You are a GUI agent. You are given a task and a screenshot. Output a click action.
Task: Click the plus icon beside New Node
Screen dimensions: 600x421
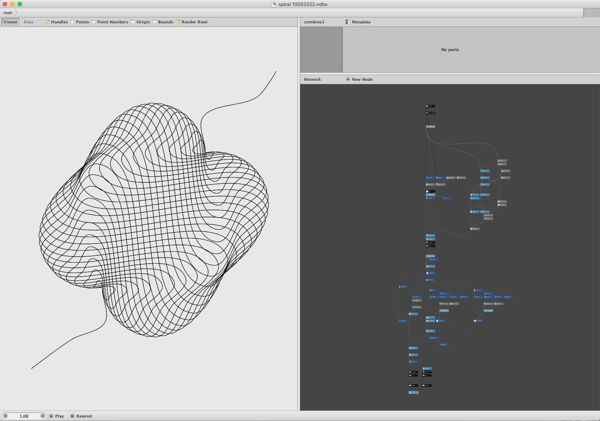[347, 80]
